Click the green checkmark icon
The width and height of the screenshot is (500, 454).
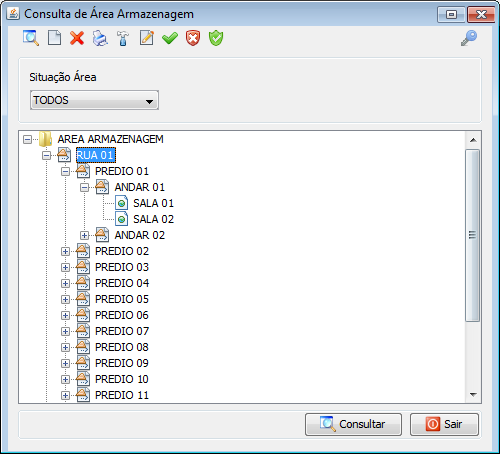170,38
